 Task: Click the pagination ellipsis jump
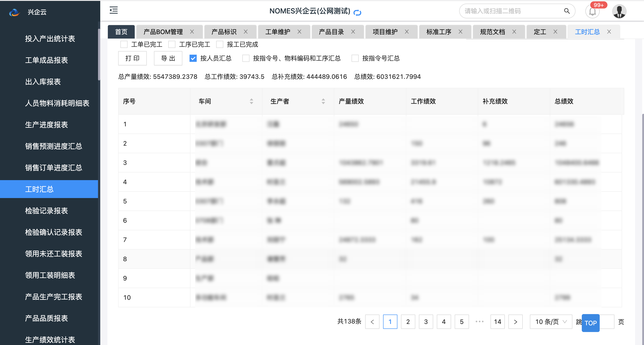tap(480, 322)
